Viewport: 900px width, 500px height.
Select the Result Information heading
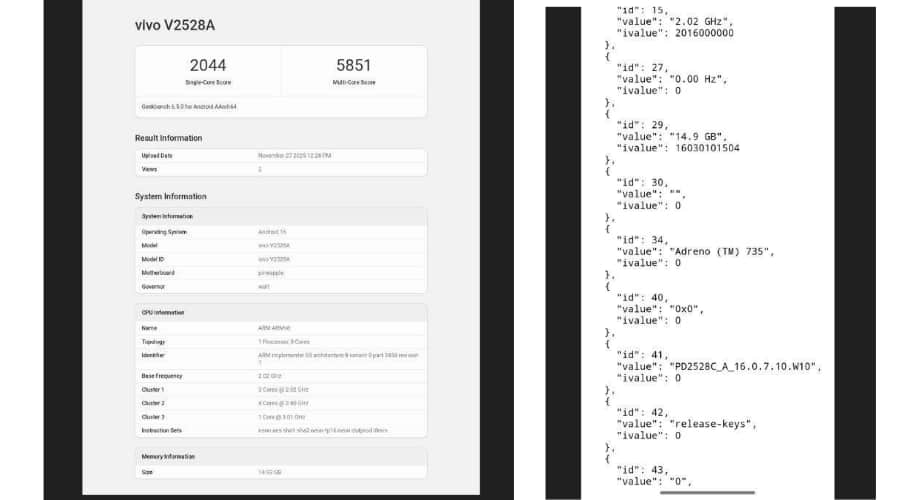[168, 138]
